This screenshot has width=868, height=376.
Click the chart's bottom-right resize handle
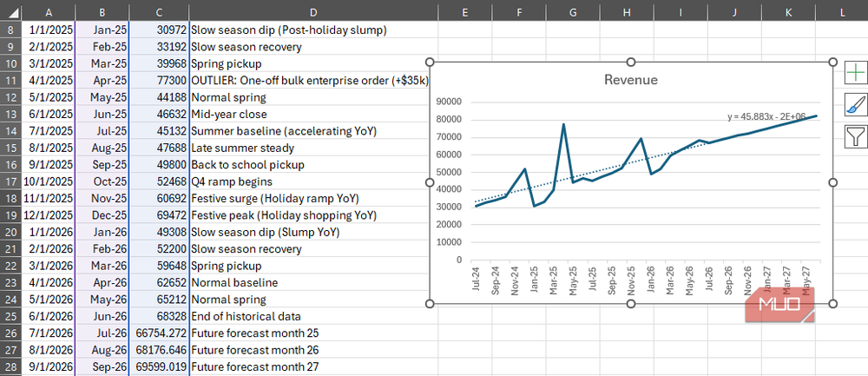tap(833, 303)
